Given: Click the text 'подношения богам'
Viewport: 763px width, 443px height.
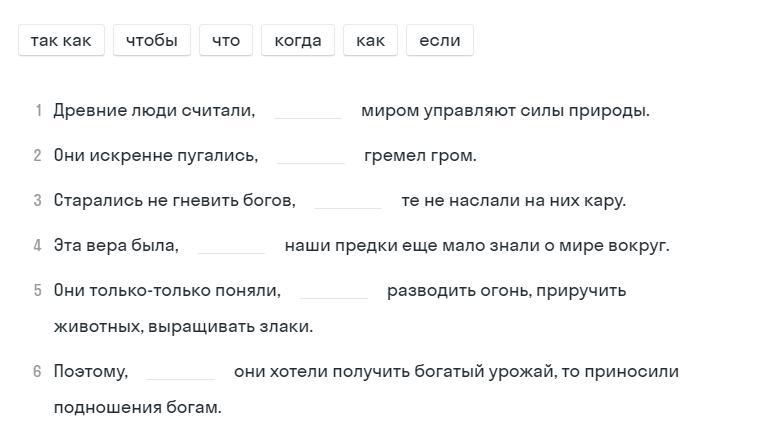Looking at the screenshot, I should click(137, 407).
